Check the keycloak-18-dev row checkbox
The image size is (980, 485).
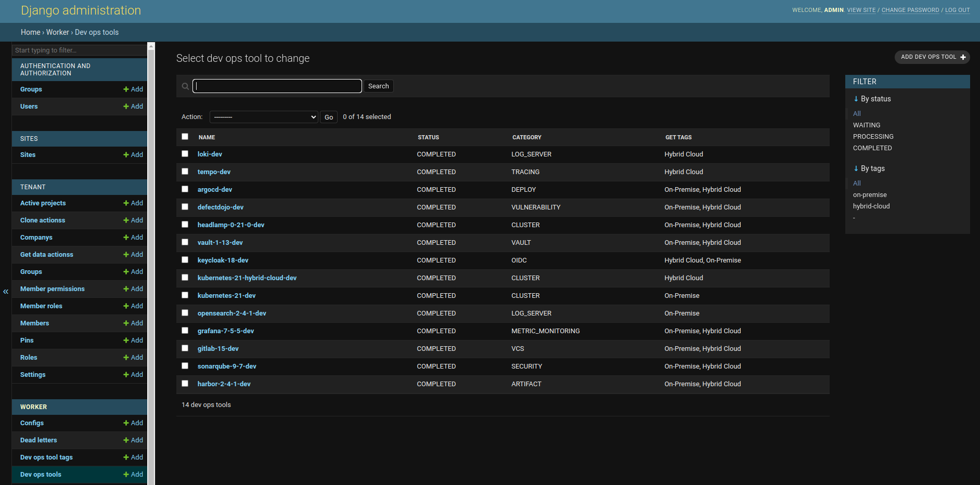tap(185, 260)
